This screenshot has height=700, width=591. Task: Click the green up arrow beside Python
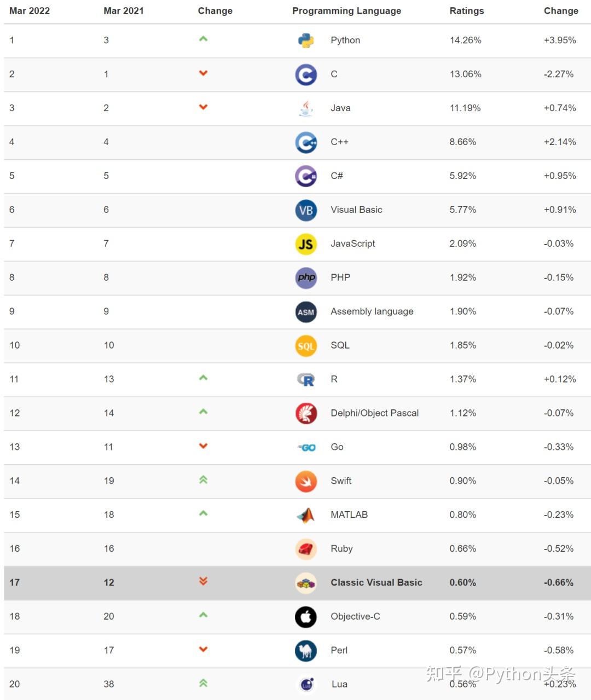click(x=203, y=39)
